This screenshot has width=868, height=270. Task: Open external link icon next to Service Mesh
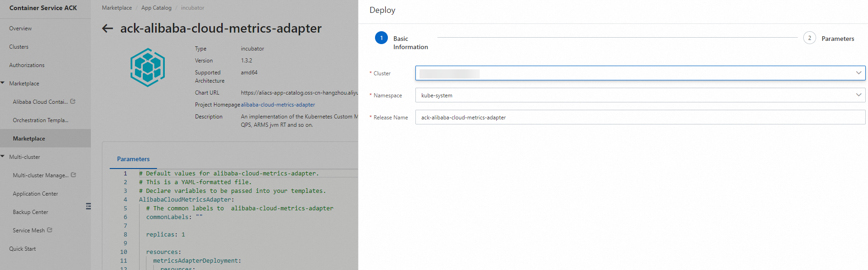(50, 230)
